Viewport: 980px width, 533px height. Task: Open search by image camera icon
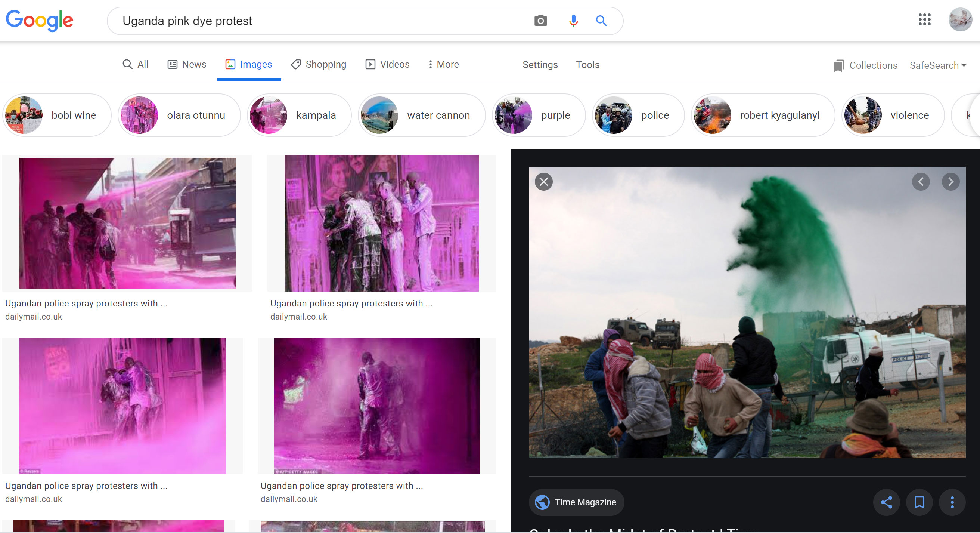(540, 21)
